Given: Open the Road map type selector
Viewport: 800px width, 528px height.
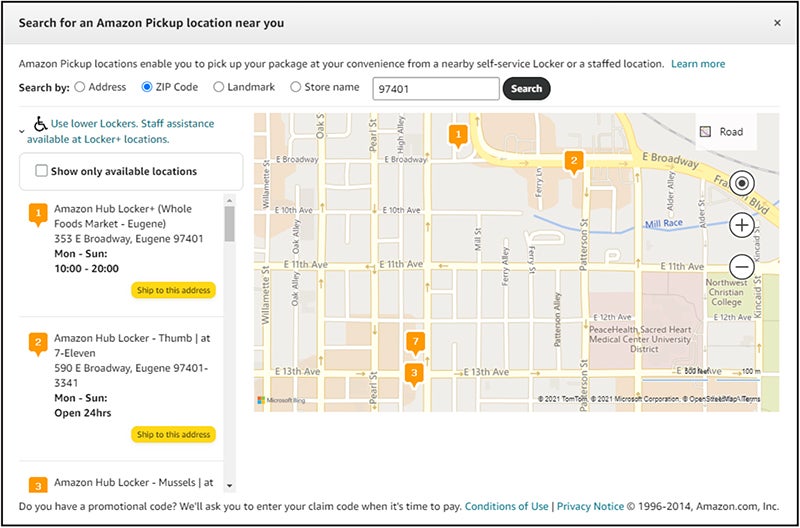Looking at the screenshot, I should 726,132.
